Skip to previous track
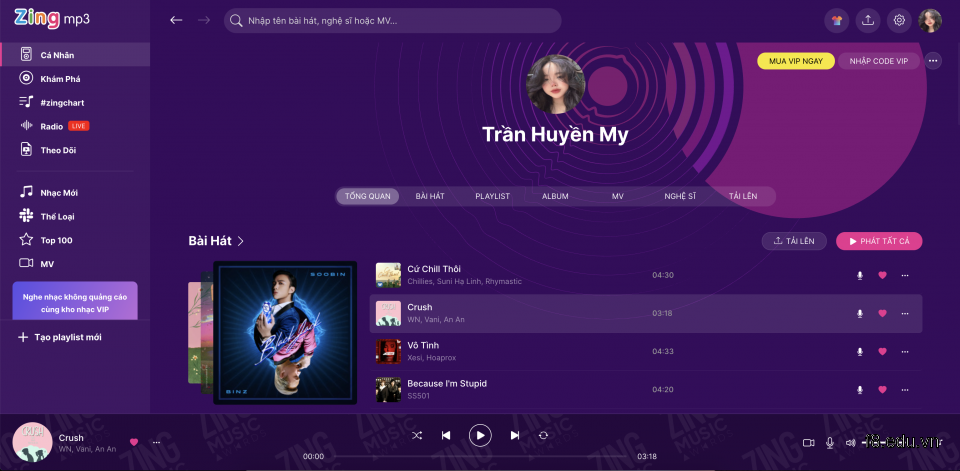The width and height of the screenshot is (960, 471). (446, 435)
